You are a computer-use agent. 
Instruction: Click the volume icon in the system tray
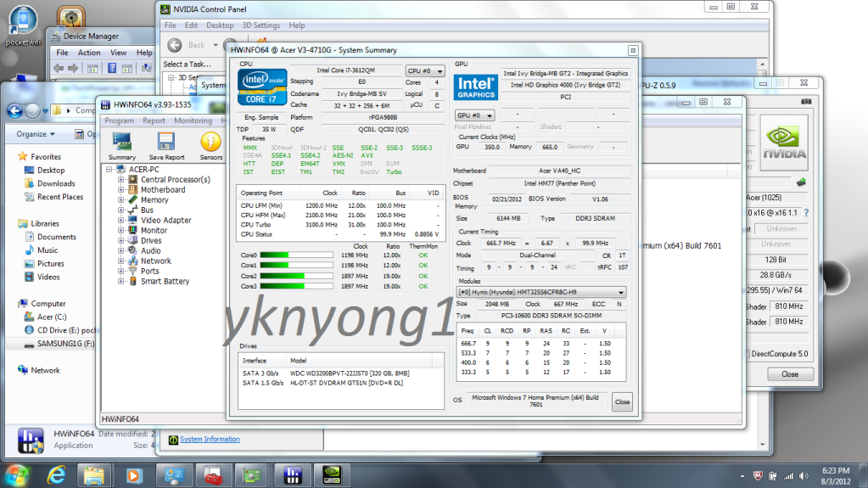click(x=804, y=476)
